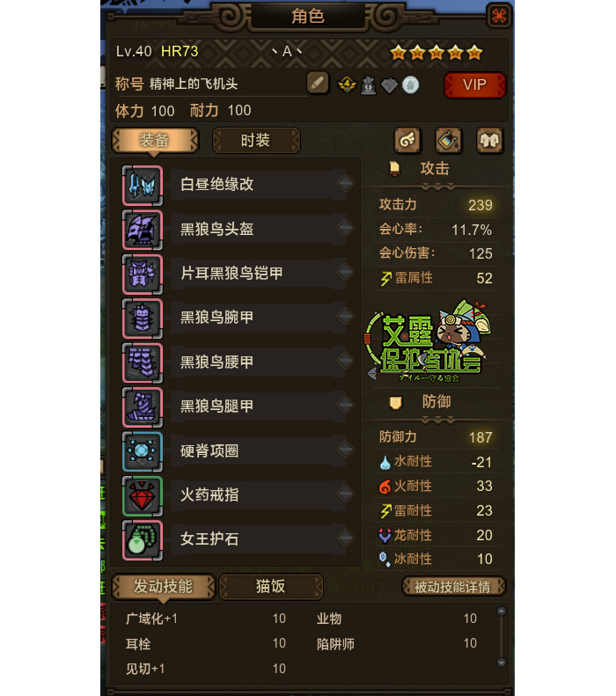Expand the 黑狼鸟腕甲 row diamond marker
This screenshot has height=696, width=616.
coord(345,317)
